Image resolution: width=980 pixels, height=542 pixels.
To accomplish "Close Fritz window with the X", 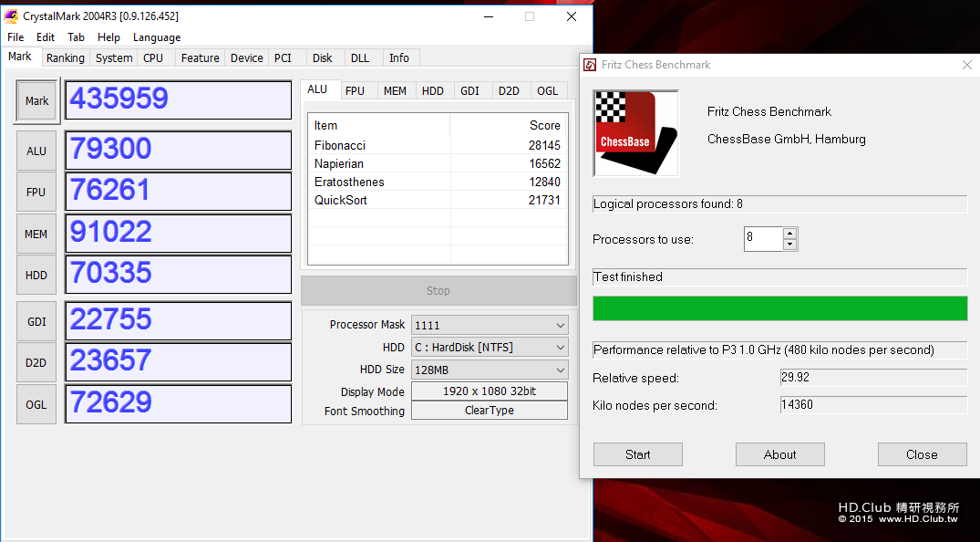I will coord(967,65).
